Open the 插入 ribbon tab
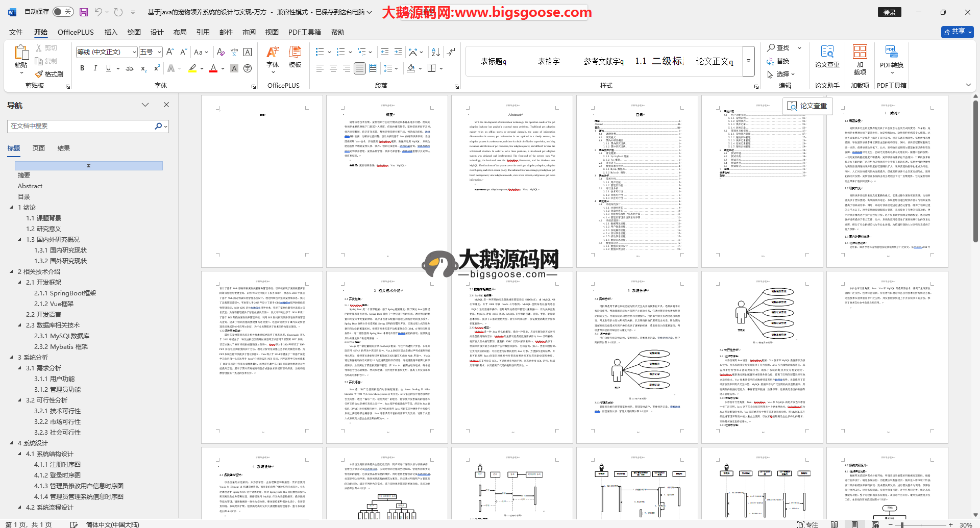 pyautogui.click(x=111, y=32)
